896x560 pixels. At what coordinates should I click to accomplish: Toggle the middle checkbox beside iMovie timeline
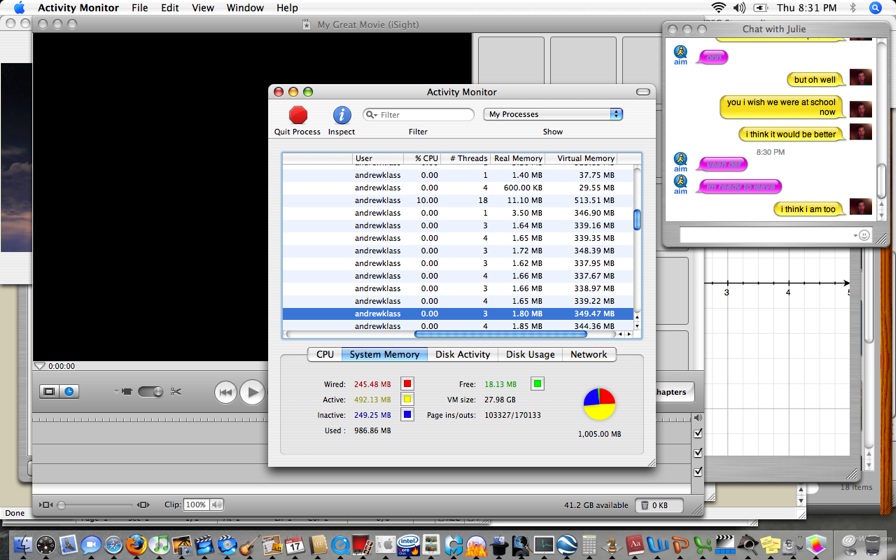pos(698,453)
